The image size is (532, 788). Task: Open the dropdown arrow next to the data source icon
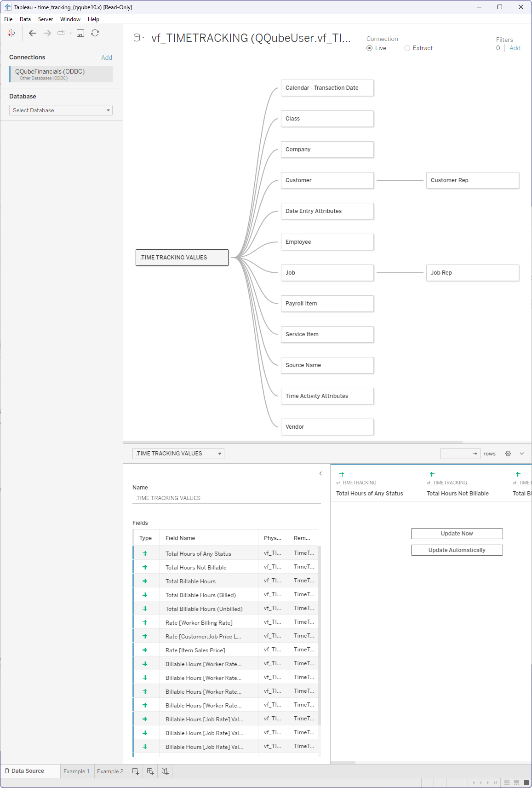tap(143, 38)
